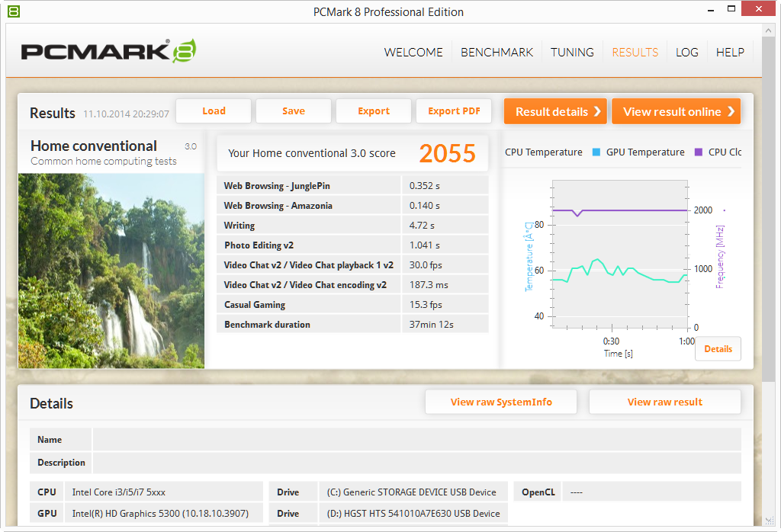Click the Casual Gaming row
This screenshot has width=781, height=532.
tap(352, 305)
